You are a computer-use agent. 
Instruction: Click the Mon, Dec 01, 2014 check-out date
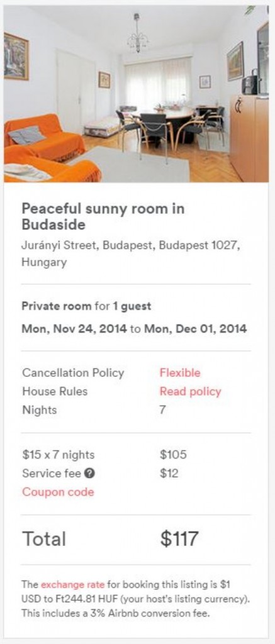click(x=195, y=328)
